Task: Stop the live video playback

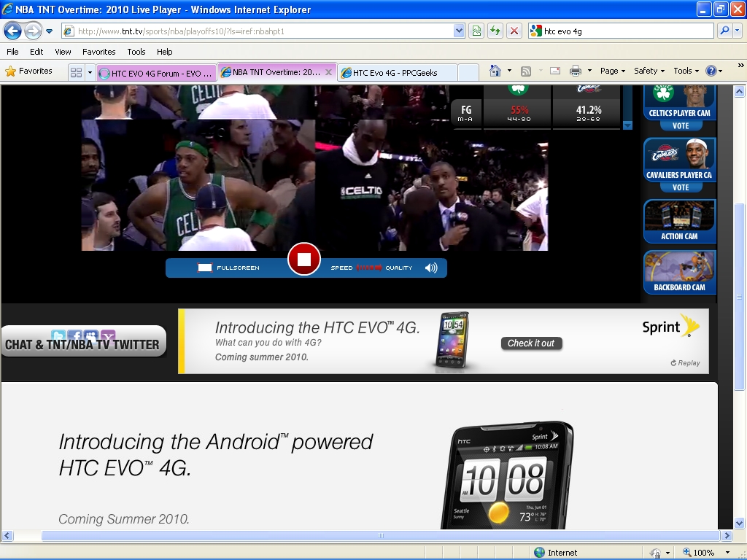Action: (x=304, y=260)
